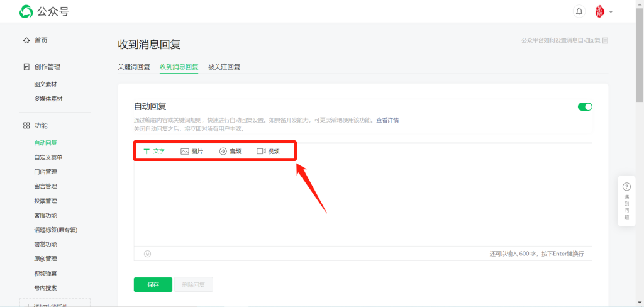Open 视频弹幕 in sidebar

point(45,273)
